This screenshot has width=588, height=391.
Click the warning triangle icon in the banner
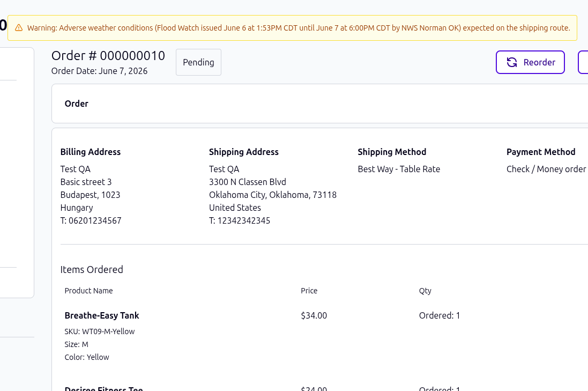[x=19, y=28]
